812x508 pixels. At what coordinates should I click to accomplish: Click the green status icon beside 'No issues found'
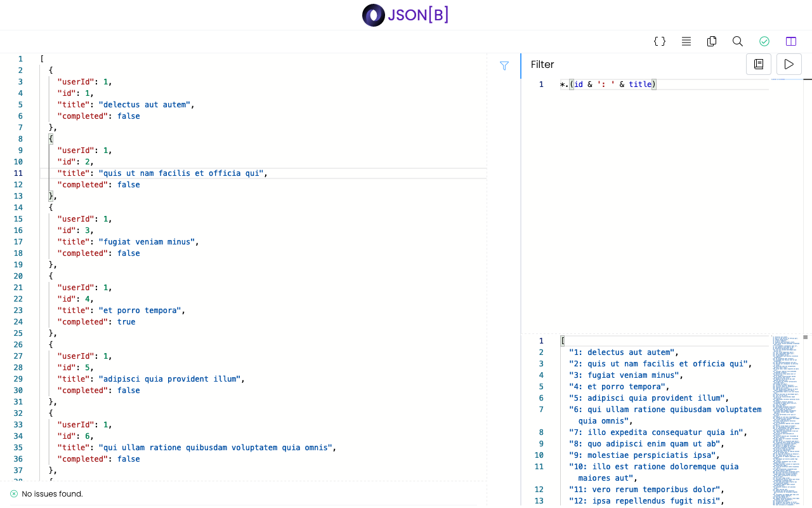(x=13, y=493)
